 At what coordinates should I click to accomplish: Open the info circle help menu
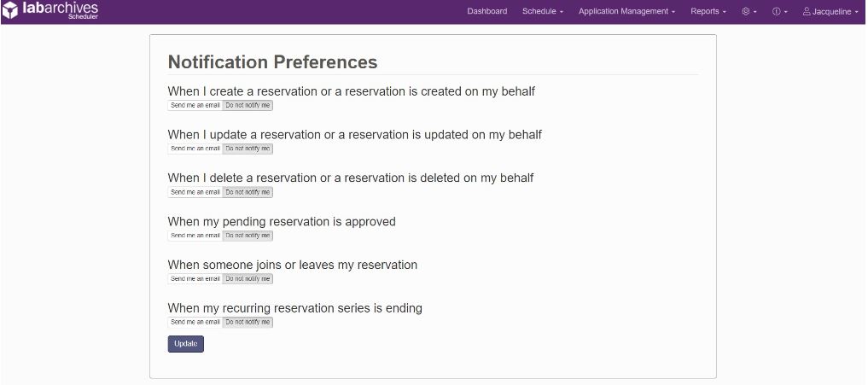pos(779,11)
